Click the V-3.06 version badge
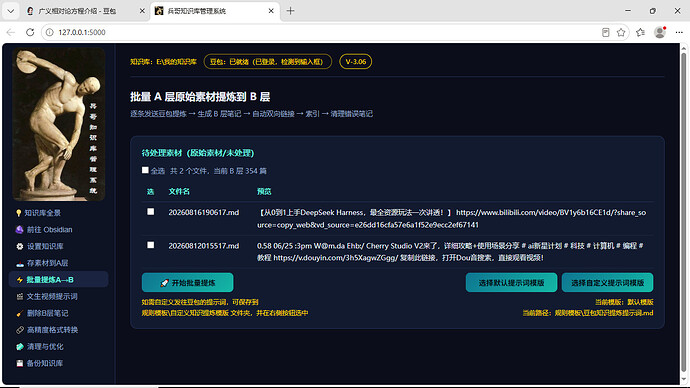The height and width of the screenshot is (388, 690). (356, 62)
